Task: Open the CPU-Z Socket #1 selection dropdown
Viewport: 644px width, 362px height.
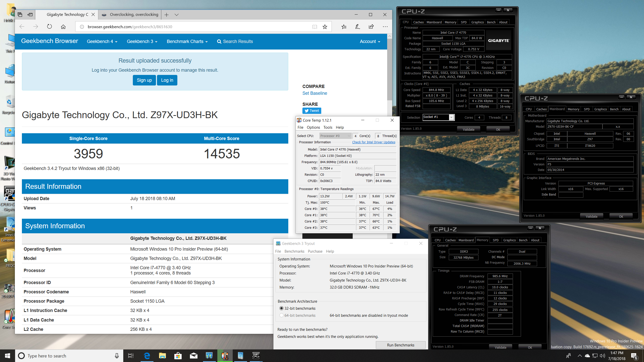Action: tap(439, 117)
